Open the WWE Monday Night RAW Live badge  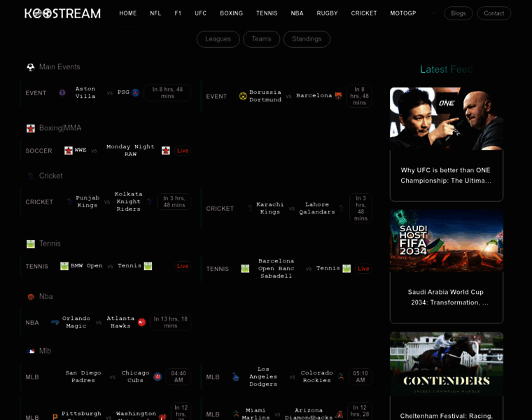(x=183, y=150)
